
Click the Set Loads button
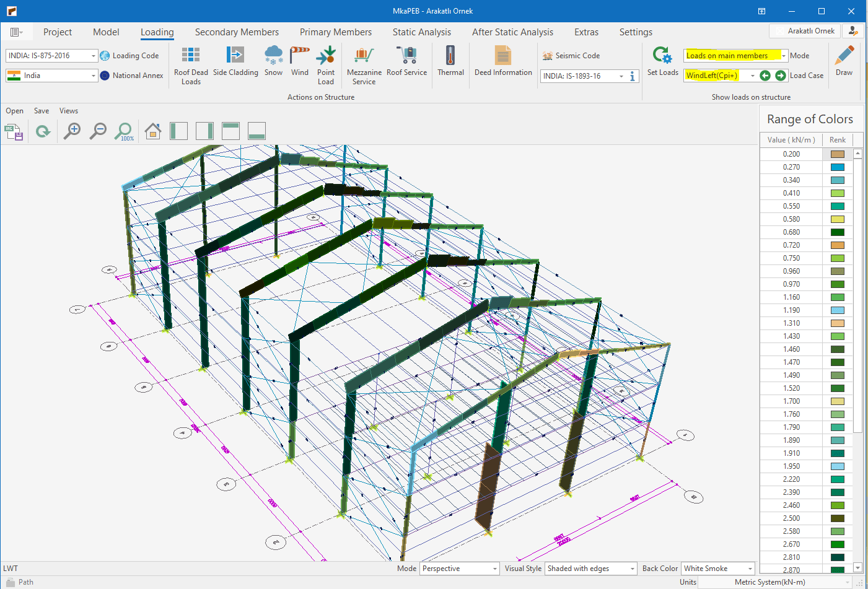662,61
